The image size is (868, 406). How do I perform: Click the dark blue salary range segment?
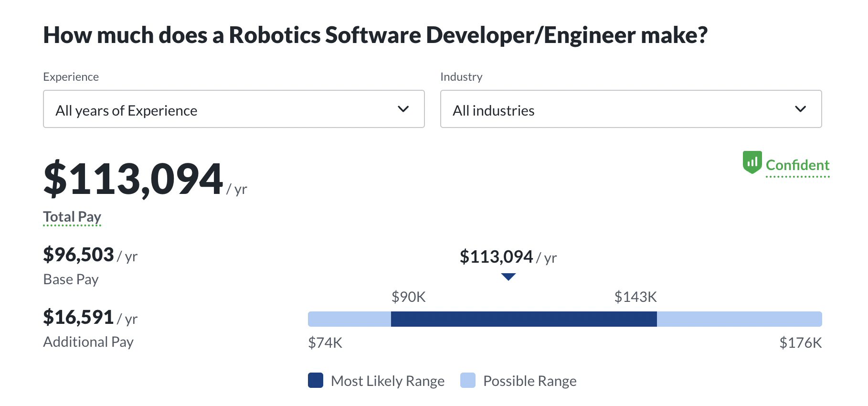(524, 319)
